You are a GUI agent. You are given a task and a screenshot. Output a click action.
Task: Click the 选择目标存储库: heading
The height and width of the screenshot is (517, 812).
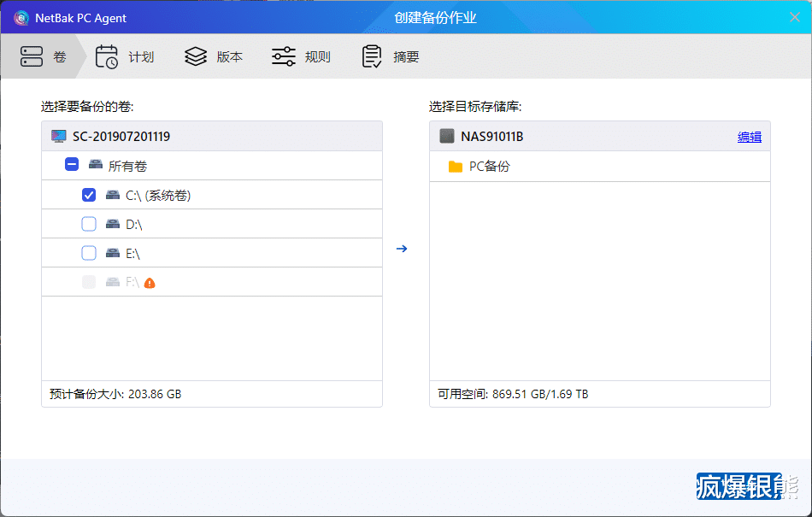pyautogui.click(x=475, y=107)
